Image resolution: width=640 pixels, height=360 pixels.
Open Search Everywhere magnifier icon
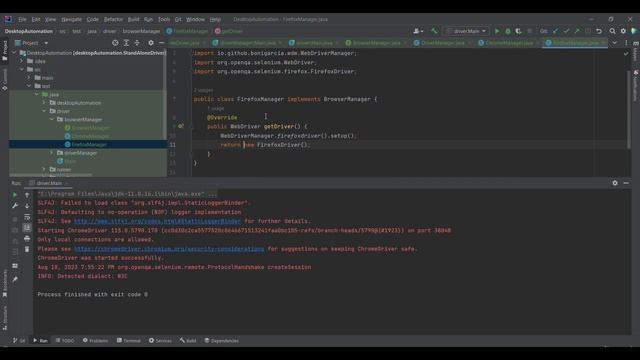click(612, 31)
